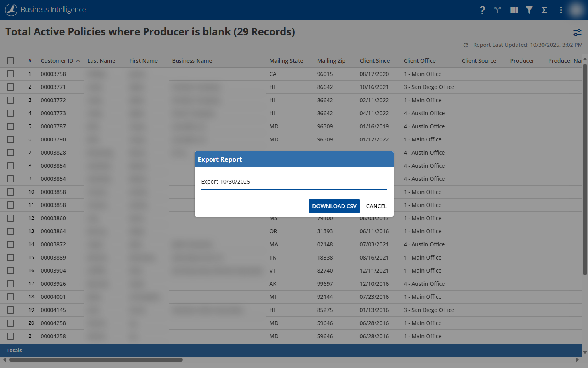The height and width of the screenshot is (368, 588).
Task: Open the help question mark icon
Action: pos(482,10)
